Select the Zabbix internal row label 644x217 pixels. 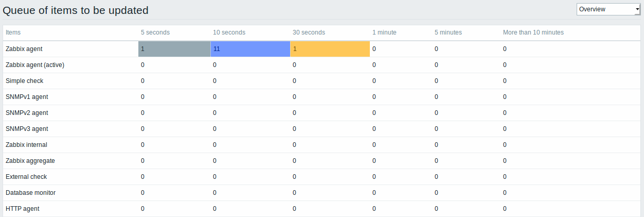pyautogui.click(x=26, y=145)
